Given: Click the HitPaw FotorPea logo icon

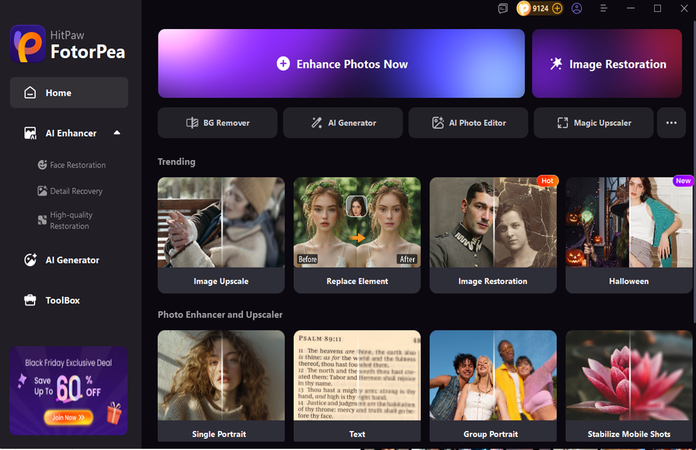Looking at the screenshot, I should (x=28, y=44).
